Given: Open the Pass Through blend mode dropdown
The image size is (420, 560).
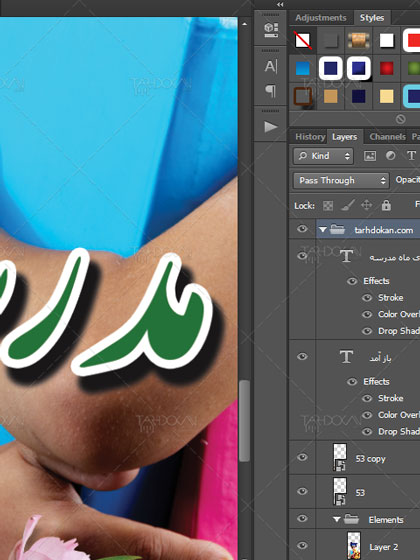Looking at the screenshot, I should coord(341,180).
